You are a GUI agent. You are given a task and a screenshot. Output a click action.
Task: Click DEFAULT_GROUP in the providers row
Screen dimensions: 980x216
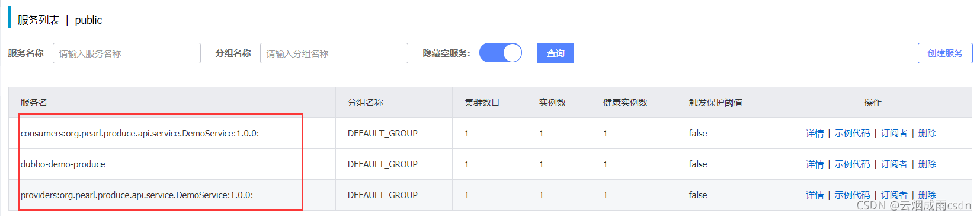click(383, 195)
